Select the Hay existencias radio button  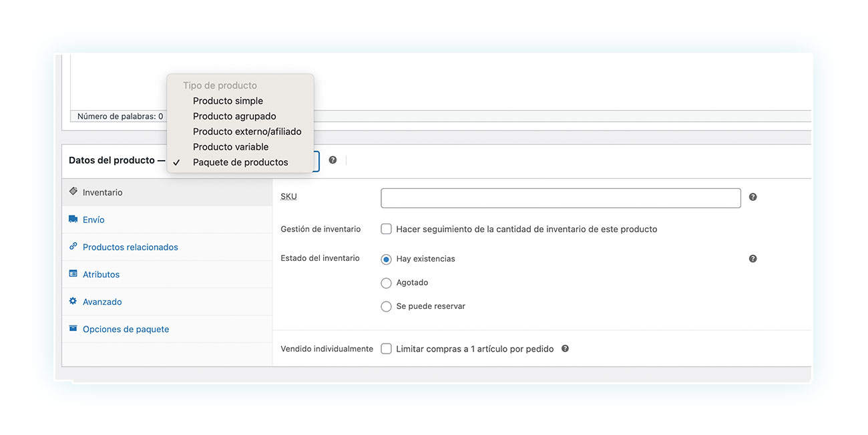pos(386,259)
